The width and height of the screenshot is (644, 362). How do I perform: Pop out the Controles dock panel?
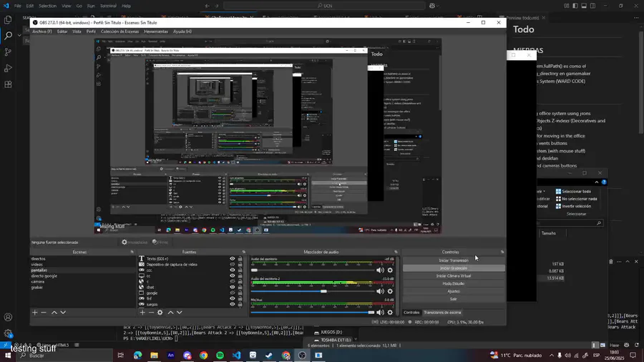point(502,252)
